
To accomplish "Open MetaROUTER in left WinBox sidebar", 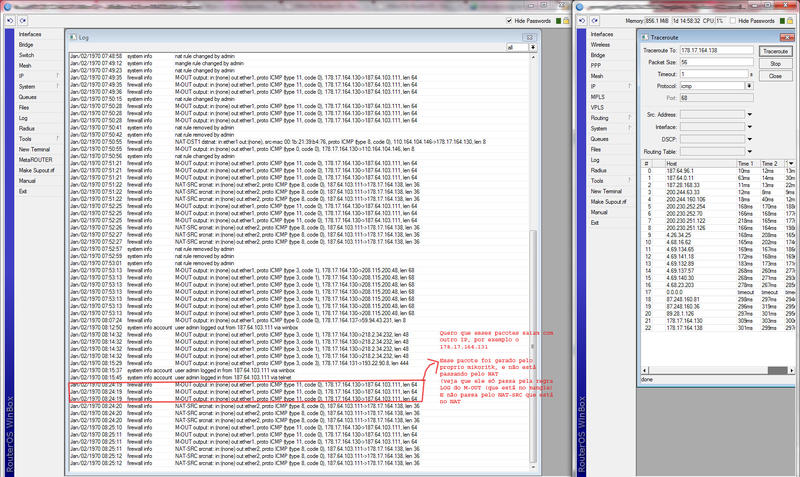I will point(34,160).
